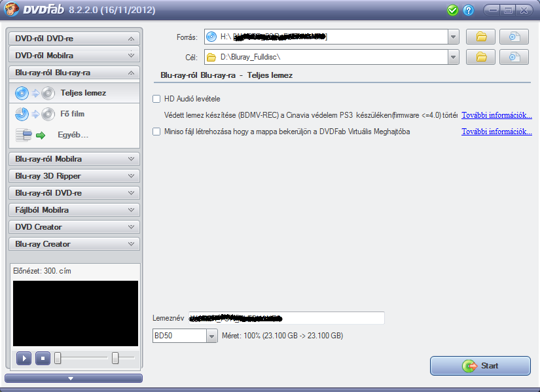Screen dimensions: 540x392
Task: Play the preview video
Action: [x=24, y=358]
